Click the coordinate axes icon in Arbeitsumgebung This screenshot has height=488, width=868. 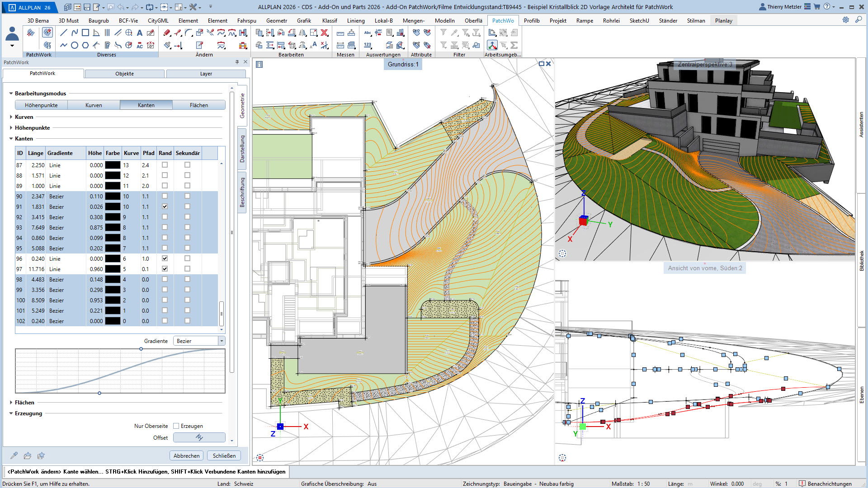coord(492,45)
